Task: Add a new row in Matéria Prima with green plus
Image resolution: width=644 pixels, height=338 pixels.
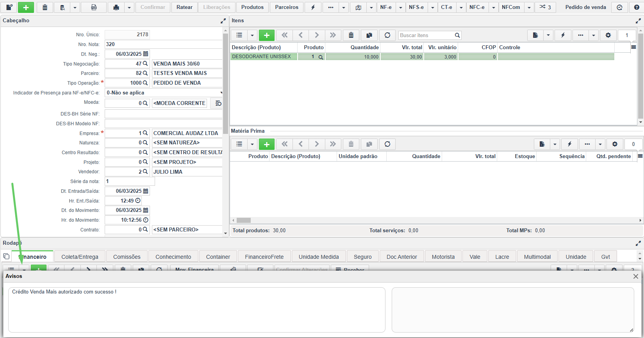Action: [x=267, y=144]
